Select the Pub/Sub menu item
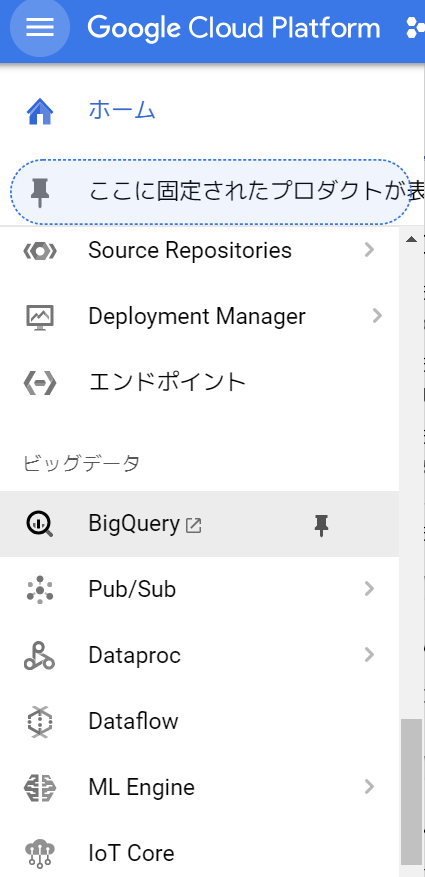 coord(200,590)
